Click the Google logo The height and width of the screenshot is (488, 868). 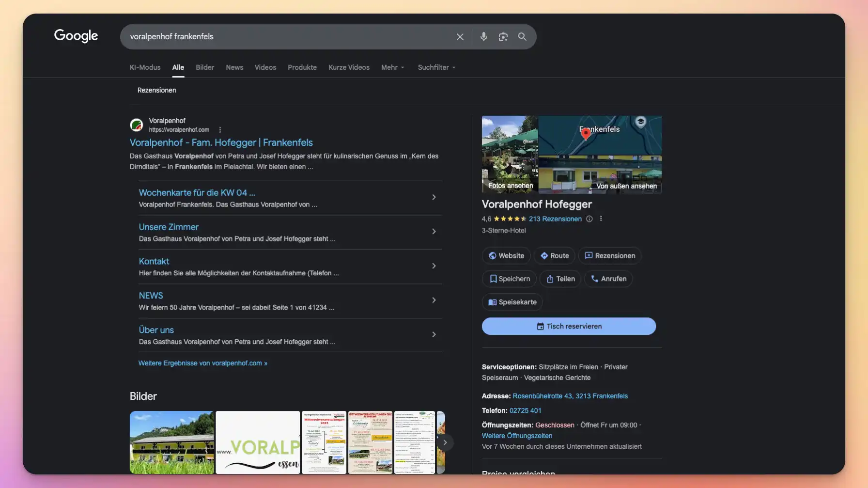tap(76, 36)
